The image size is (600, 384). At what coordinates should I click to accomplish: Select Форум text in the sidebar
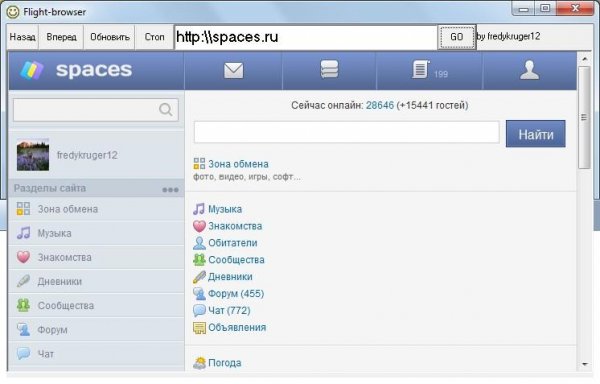(x=52, y=329)
